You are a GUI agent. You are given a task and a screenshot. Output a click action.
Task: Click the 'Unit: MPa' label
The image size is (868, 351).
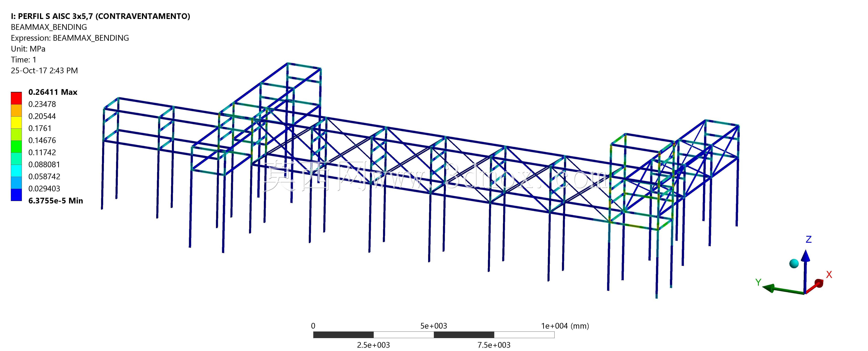[x=28, y=49]
